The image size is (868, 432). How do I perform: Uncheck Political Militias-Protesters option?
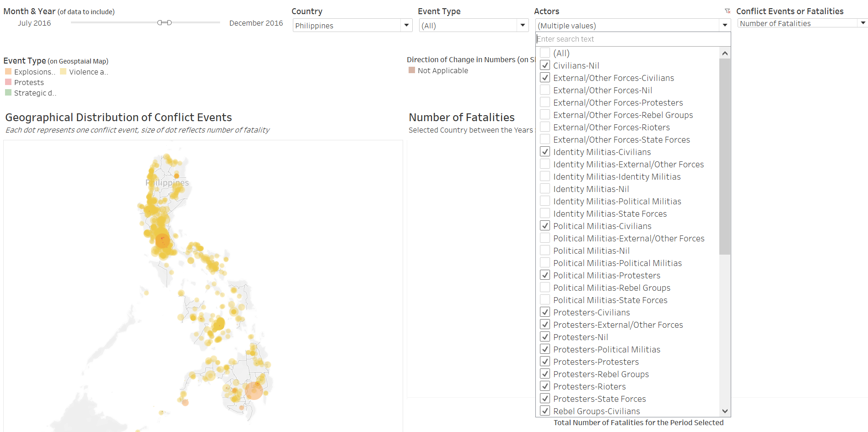point(545,275)
